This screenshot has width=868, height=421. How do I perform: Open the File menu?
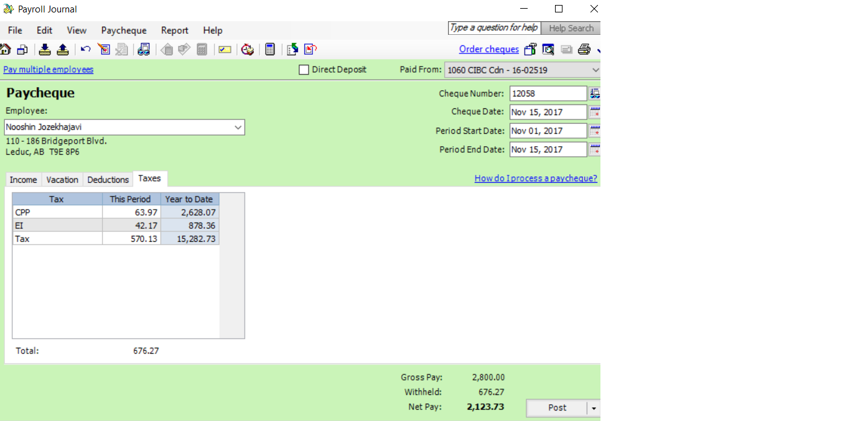15,30
